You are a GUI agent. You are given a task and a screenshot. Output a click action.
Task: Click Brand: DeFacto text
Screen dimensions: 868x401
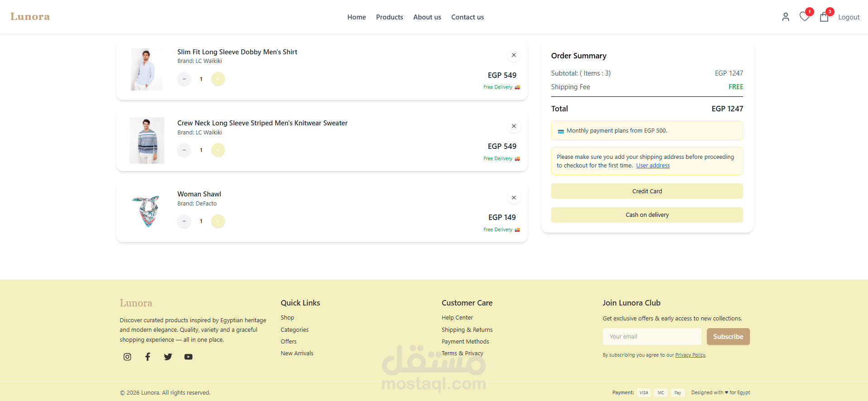pos(197,204)
